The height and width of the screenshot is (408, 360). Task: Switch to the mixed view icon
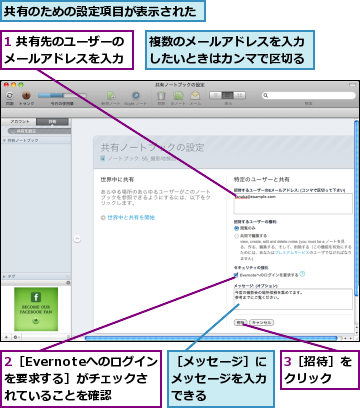(x=228, y=96)
